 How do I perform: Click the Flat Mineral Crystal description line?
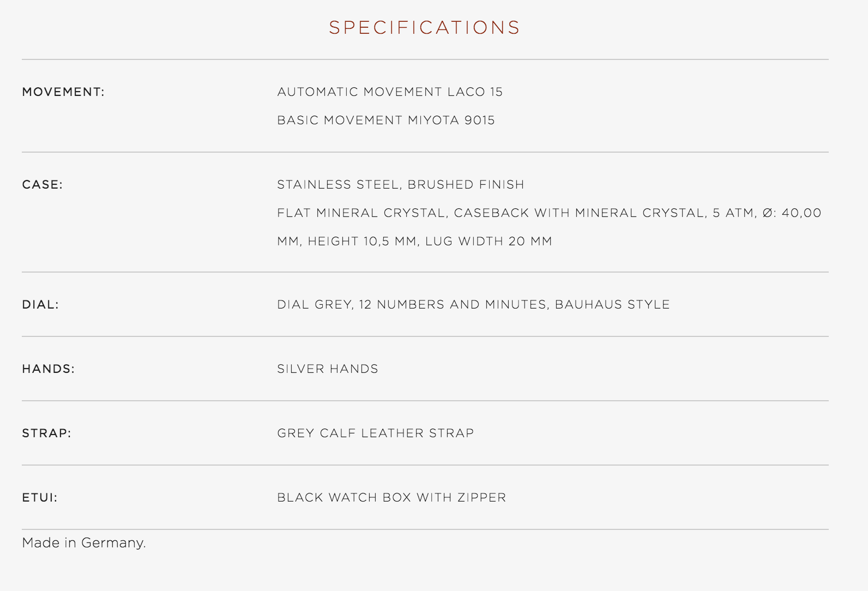pyautogui.click(x=549, y=213)
